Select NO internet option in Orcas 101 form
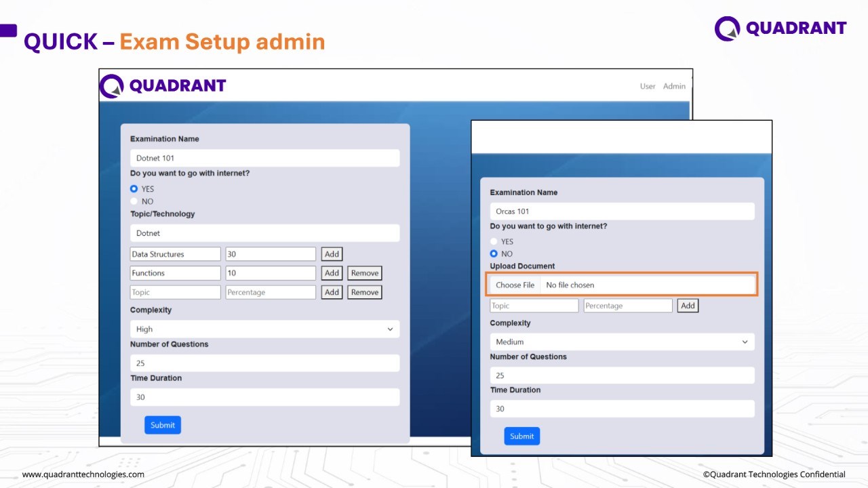This screenshot has width=868, height=488. (494, 253)
